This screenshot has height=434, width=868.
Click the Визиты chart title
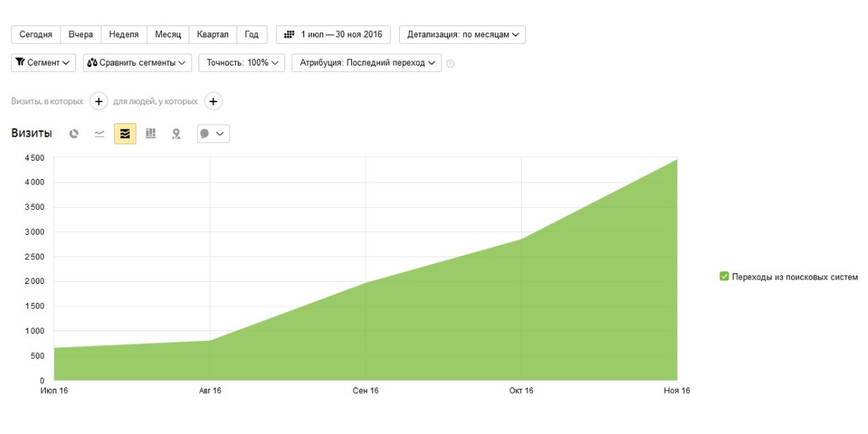click(x=32, y=133)
